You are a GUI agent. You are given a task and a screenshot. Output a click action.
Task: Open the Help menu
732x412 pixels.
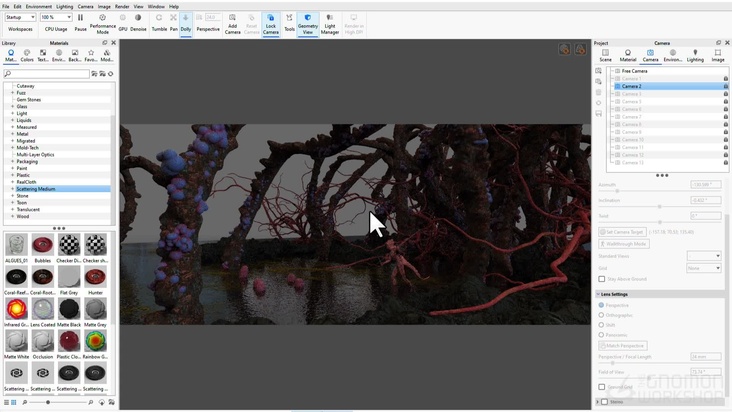174,7
